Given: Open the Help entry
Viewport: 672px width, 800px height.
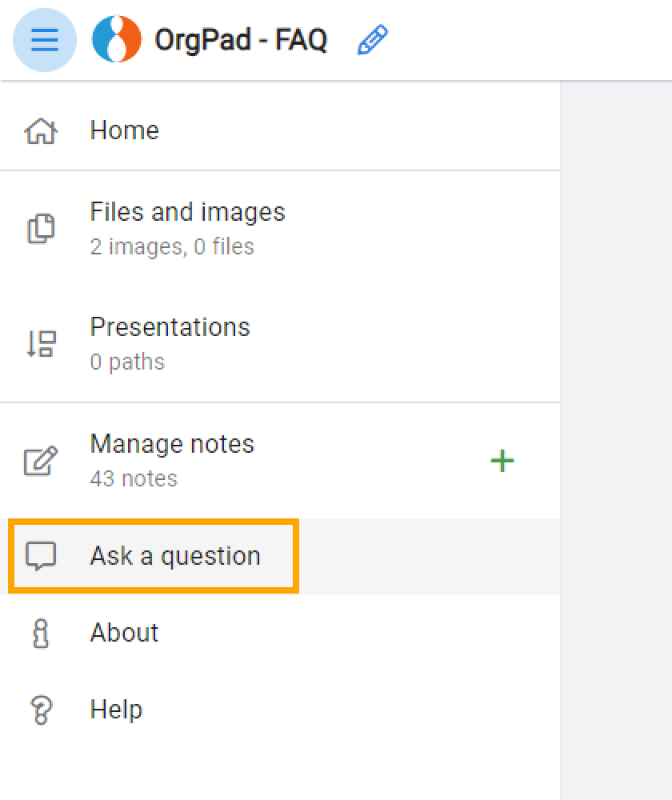Looking at the screenshot, I should 116,709.
